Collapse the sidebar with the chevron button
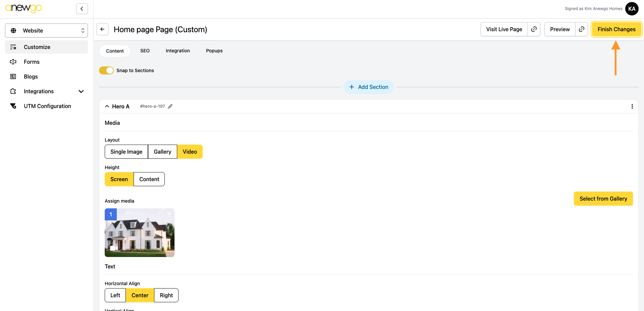This screenshot has width=644, height=311. point(82,9)
